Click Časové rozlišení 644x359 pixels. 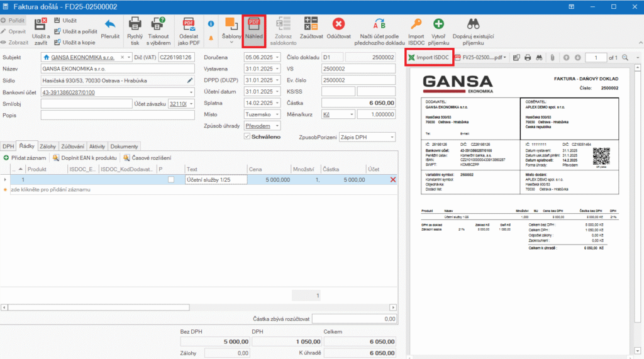point(147,158)
